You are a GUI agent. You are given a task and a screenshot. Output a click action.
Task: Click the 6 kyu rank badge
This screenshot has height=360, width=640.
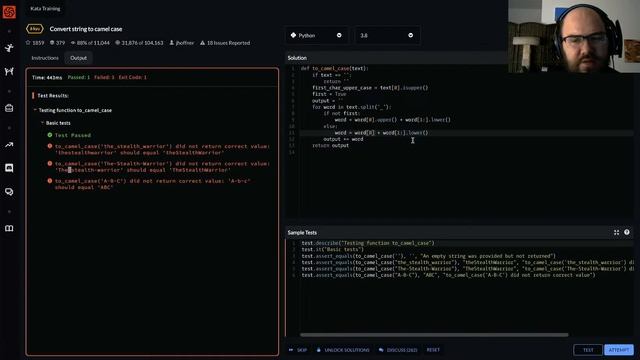click(35, 29)
